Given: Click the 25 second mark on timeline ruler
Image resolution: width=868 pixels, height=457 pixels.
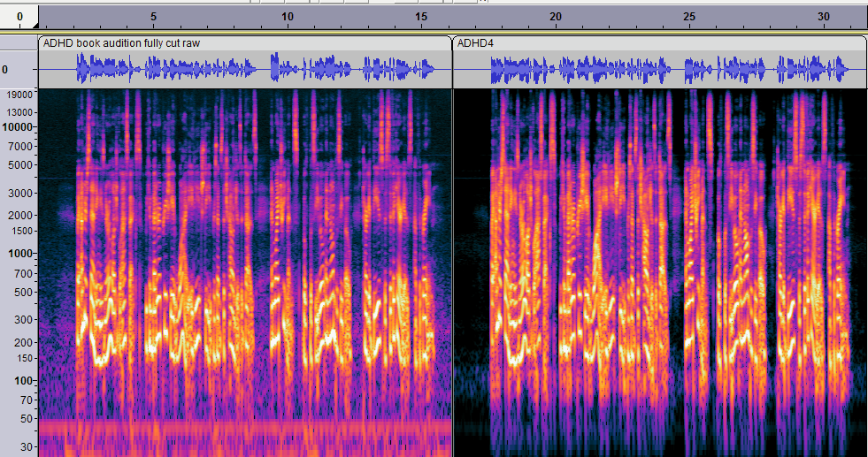Looking at the screenshot, I should tap(689, 17).
